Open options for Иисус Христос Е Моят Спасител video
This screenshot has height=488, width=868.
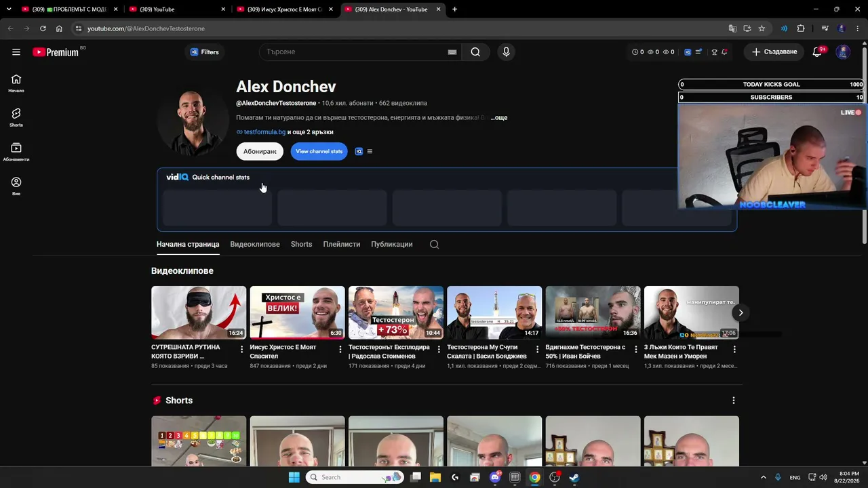pyautogui.click(x=340, y=350)
